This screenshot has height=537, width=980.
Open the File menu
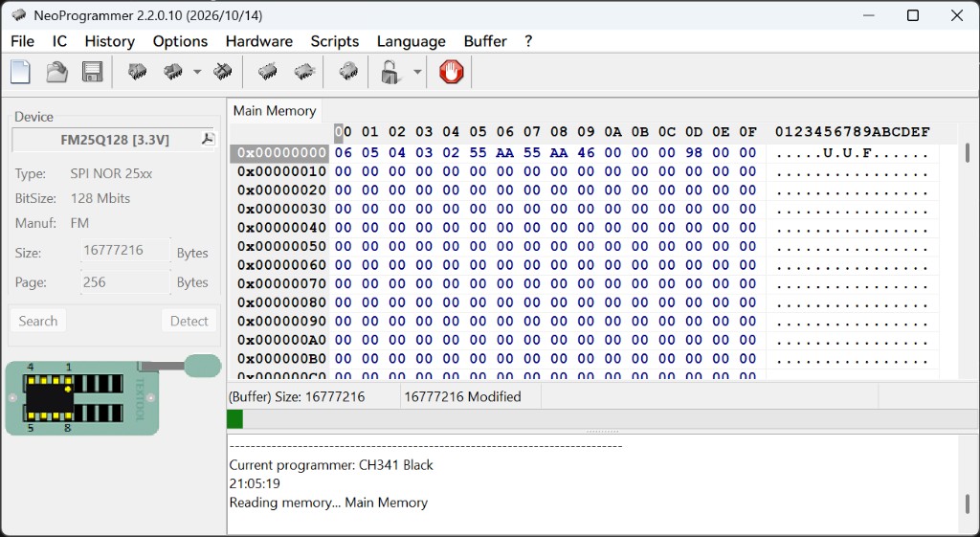[23, 41]
